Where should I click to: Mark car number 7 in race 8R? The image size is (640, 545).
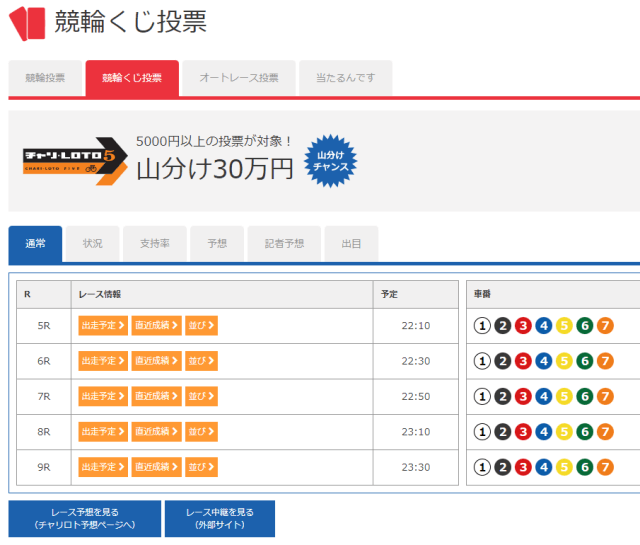605,432
